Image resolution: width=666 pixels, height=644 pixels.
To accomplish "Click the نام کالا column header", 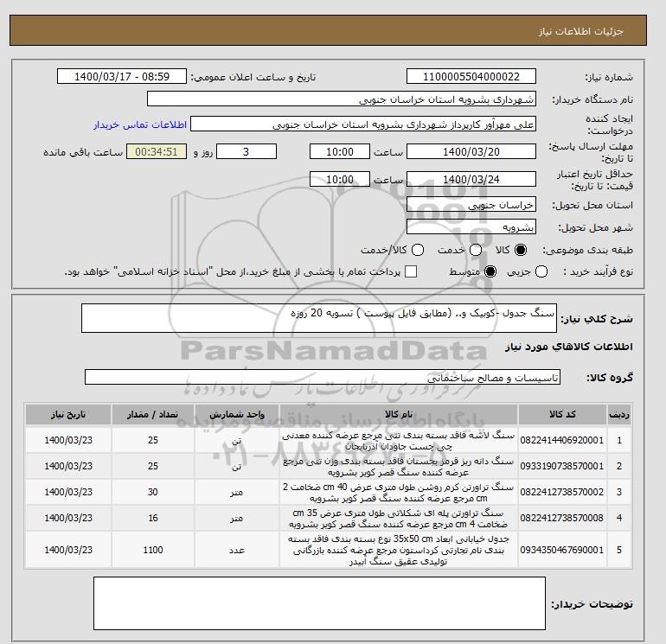I will [399, 415].
